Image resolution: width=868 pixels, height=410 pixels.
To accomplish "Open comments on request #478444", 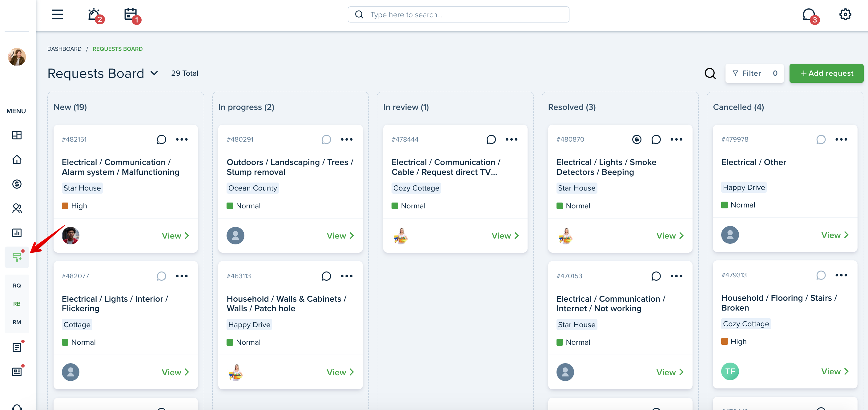I will tap(491, 139).
